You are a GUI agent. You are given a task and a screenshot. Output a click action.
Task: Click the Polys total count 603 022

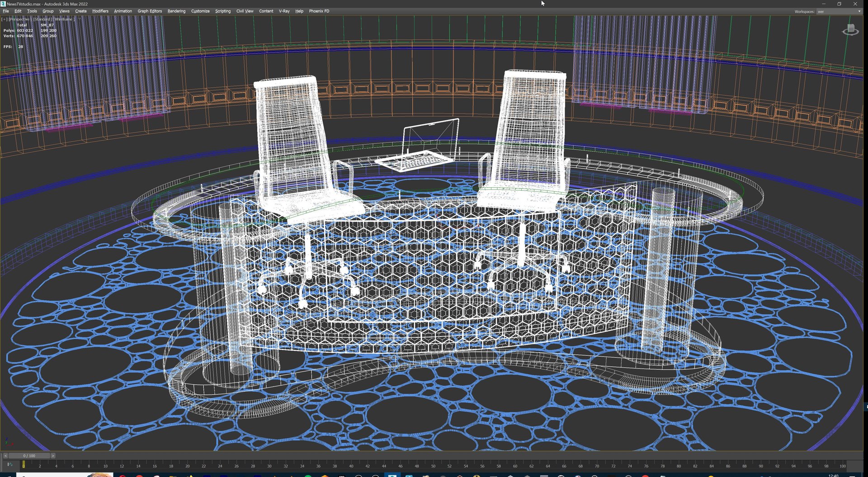tap(25, 30)
